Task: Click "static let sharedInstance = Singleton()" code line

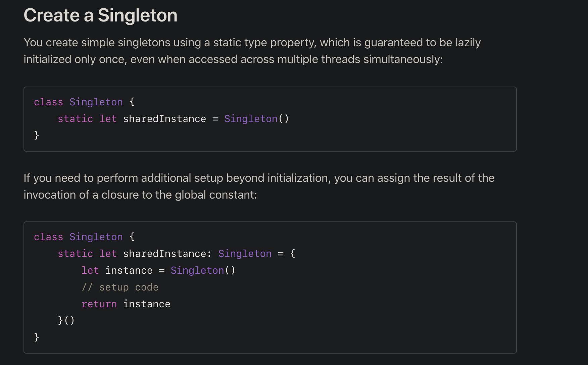Action: (x=173, y=119)
